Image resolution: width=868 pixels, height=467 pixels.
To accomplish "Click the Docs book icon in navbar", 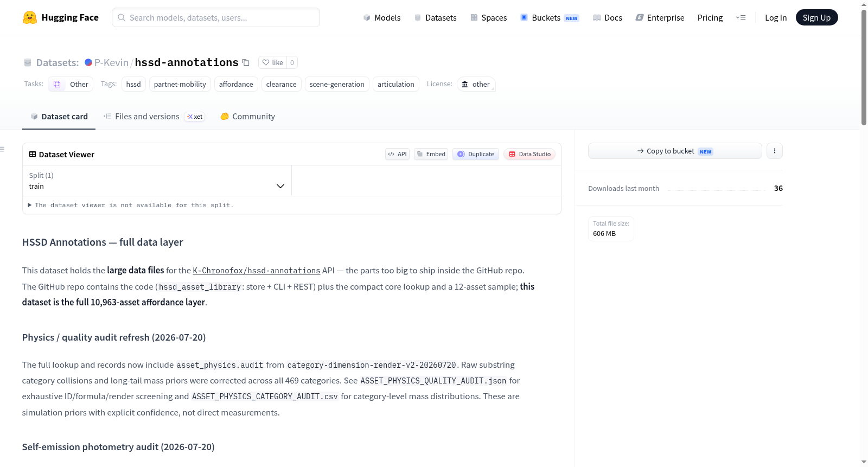I will point(597,17).
